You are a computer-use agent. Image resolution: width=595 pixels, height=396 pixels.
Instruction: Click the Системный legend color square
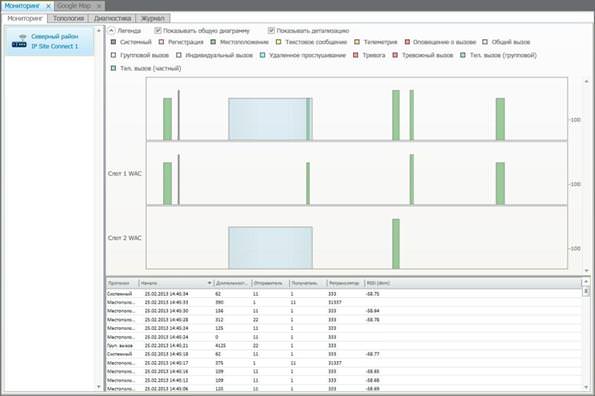click(x=113, y=42)
